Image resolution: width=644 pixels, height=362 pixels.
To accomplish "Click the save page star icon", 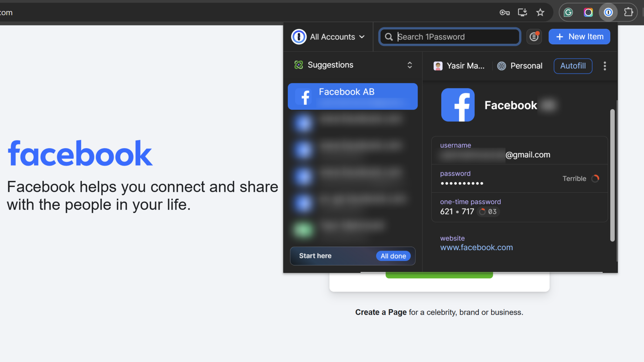I will pyautogui.click(x=541, y=12).
